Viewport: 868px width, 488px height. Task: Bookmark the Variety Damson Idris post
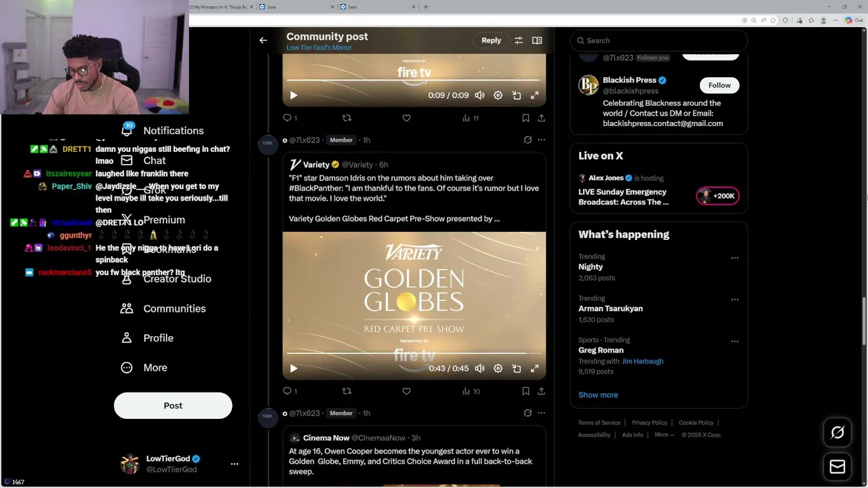point(526,391)
